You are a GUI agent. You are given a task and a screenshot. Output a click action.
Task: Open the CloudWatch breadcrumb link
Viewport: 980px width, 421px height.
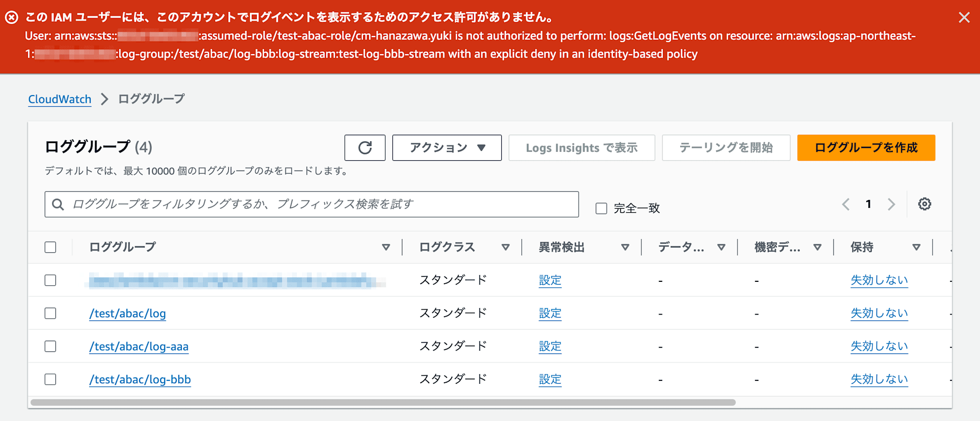[60, 99]
